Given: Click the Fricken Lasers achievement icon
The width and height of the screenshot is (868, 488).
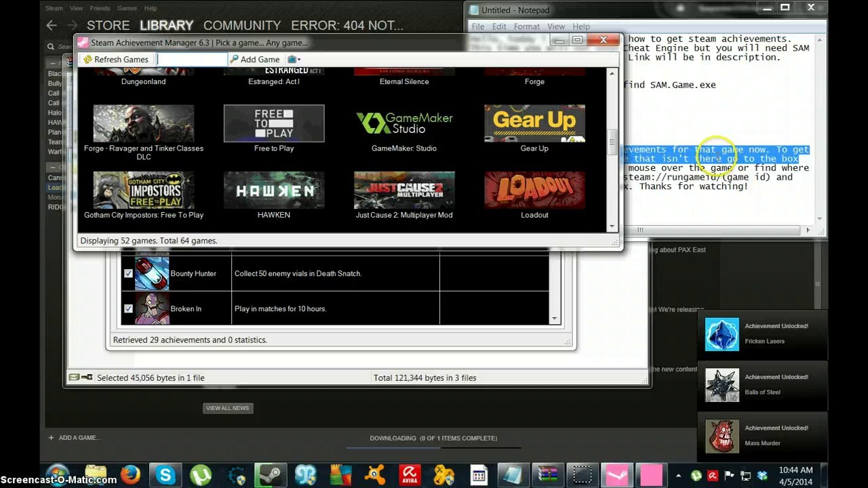Looking at the screenshot, I should click(x=722, y=334).
